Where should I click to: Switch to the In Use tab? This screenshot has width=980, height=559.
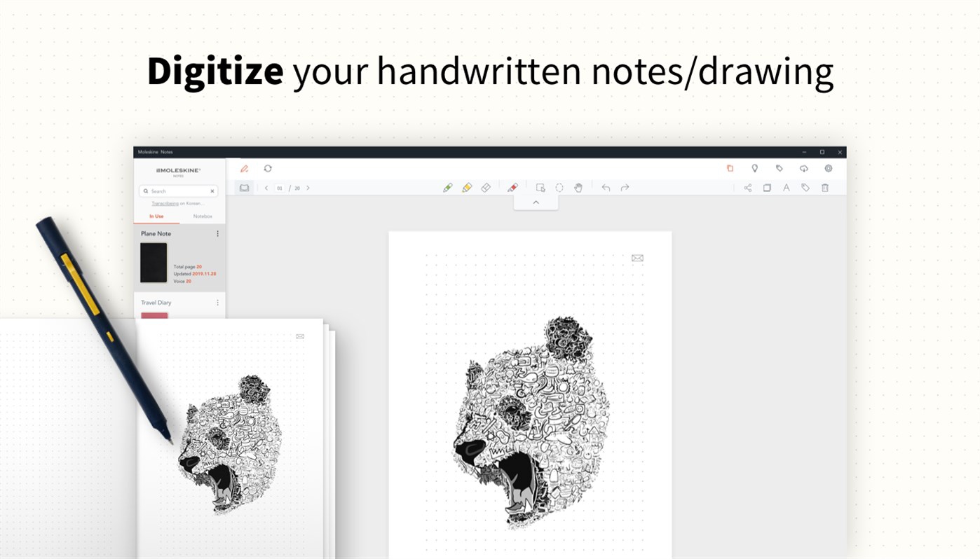(x=156, y=216)
